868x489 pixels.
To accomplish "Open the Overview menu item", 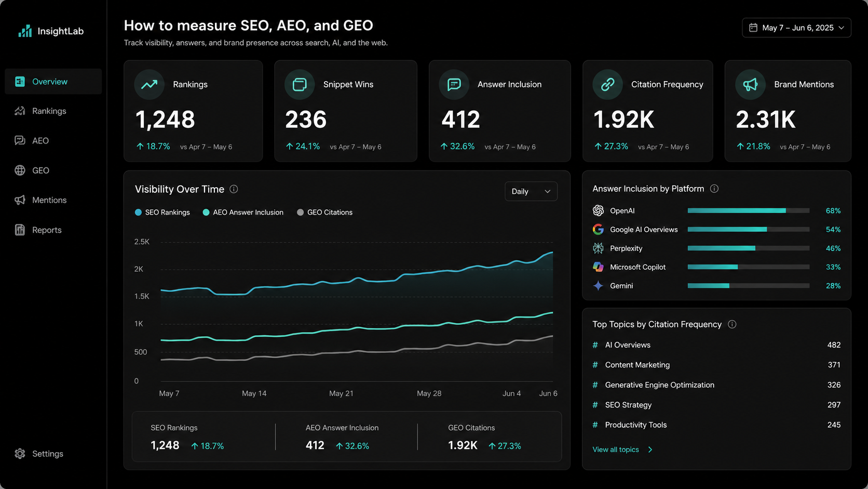I will (x=53, y=82).
